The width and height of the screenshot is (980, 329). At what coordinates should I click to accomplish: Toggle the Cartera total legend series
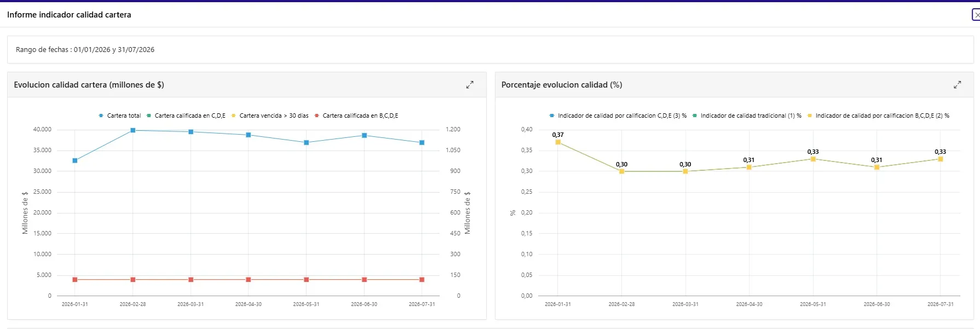(119, 116)
